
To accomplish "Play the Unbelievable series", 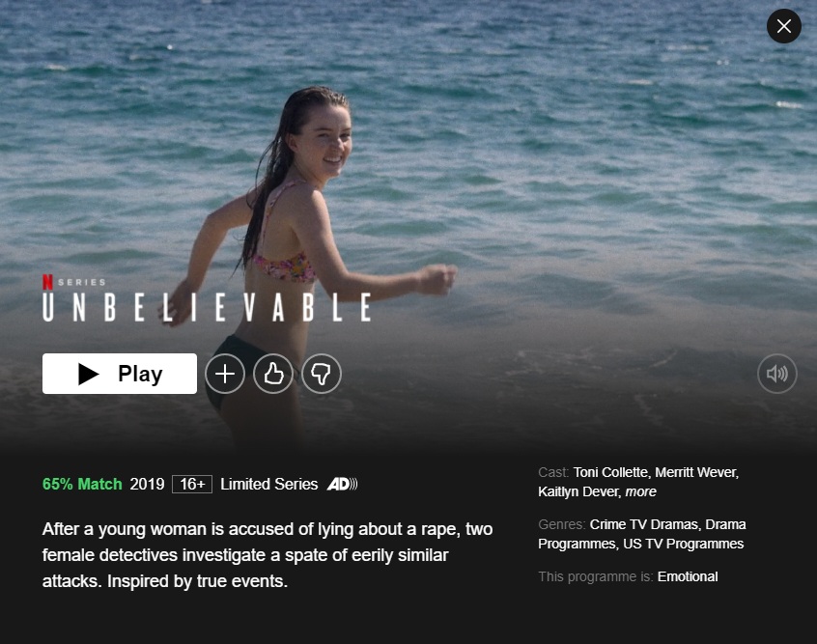I will (x=120, y=374).
